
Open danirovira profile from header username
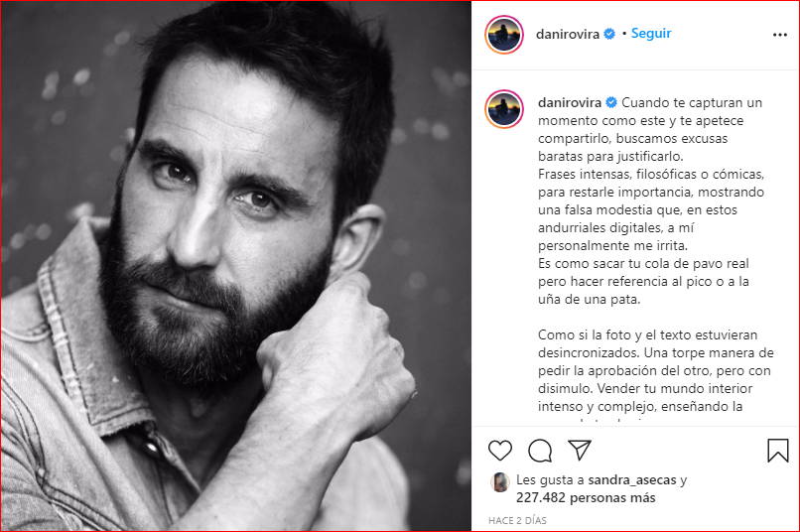pyautogui.click(x=568, y=34)
